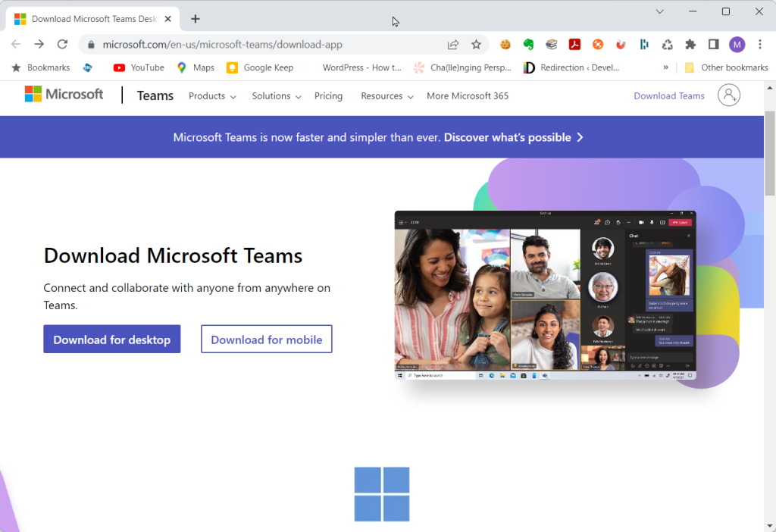This screenshot has width=776, height=532.
Task: Open the cookie extension icon
Action: coord(505,45)
